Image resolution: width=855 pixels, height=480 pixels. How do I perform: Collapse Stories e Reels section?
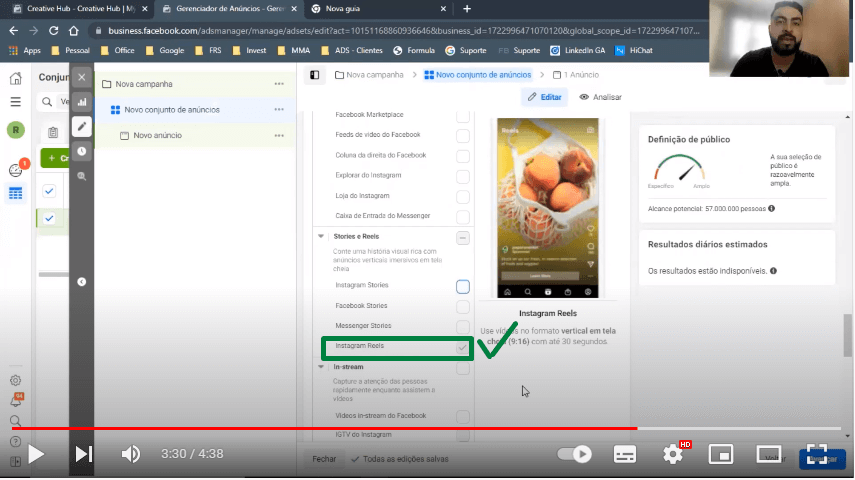321,236
